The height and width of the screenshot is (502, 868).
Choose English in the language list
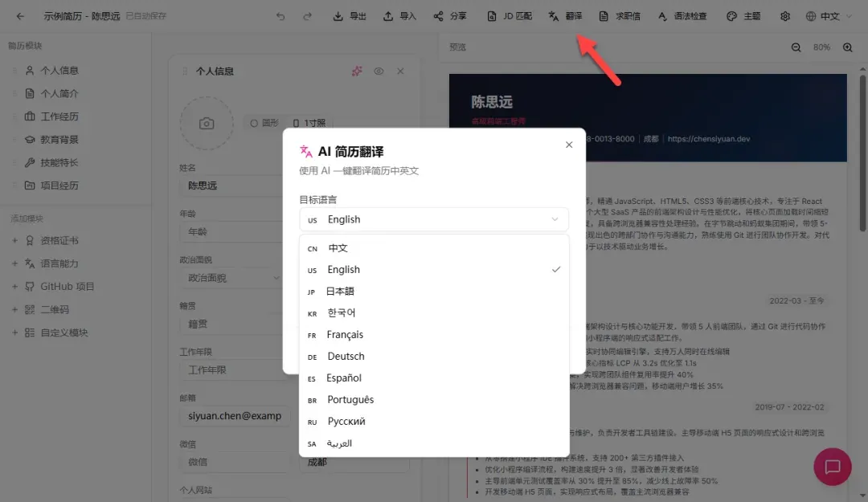[434, 270]
